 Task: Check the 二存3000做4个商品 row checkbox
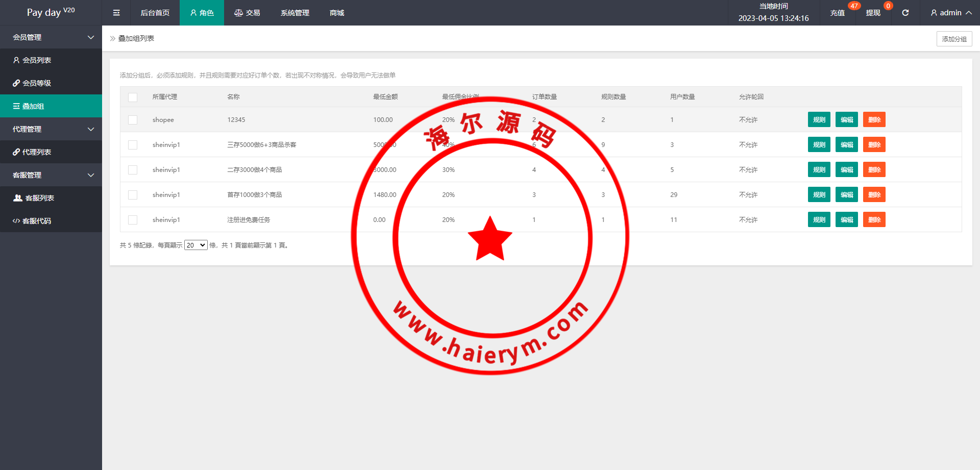133,170
